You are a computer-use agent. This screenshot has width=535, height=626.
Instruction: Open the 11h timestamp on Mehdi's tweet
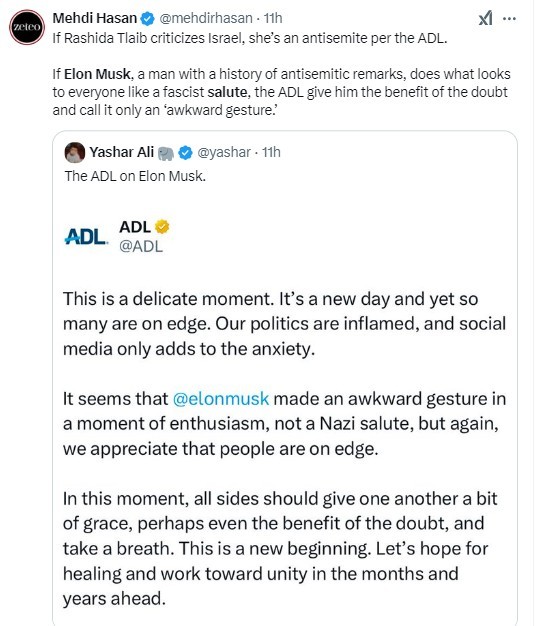[273, 18]
